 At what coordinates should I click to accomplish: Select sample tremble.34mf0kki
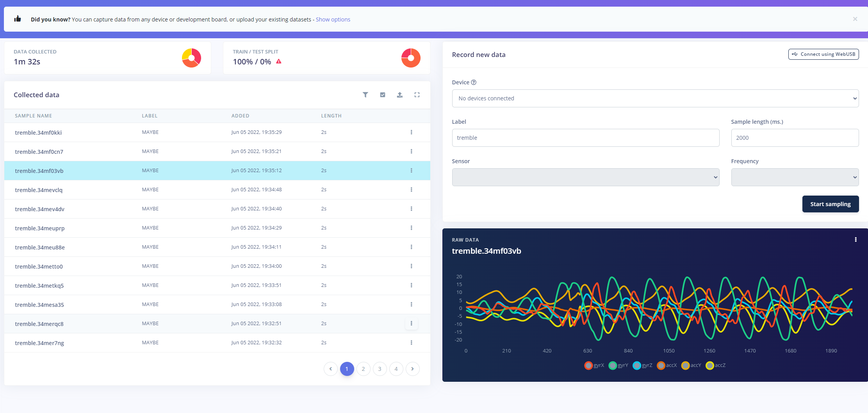pos(217,132)
